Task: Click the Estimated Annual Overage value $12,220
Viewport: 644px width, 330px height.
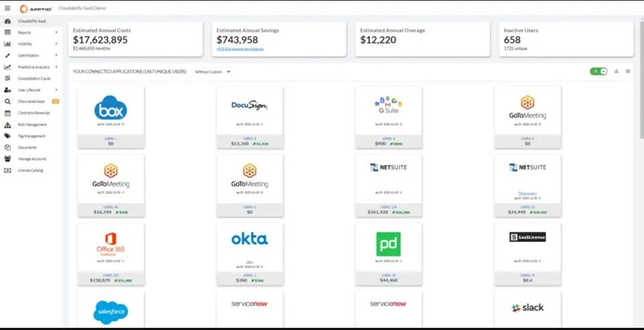Action: pyautogui.click(x=378, y=40)
